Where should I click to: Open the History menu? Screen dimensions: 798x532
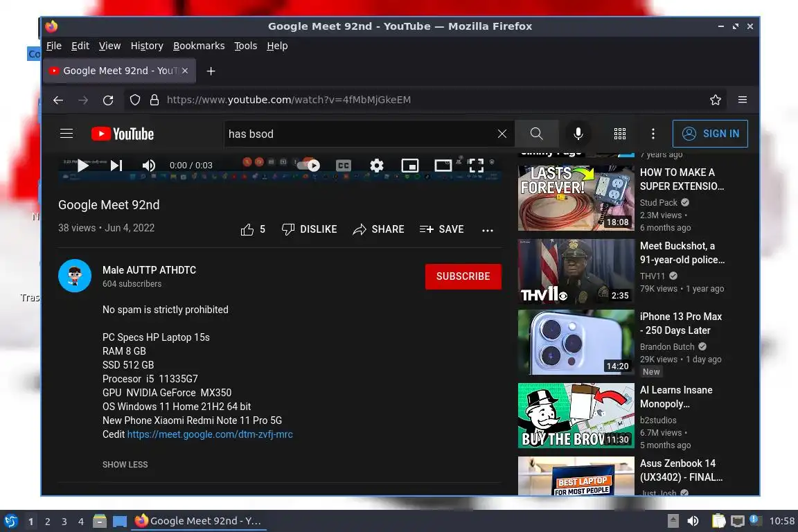147,46
